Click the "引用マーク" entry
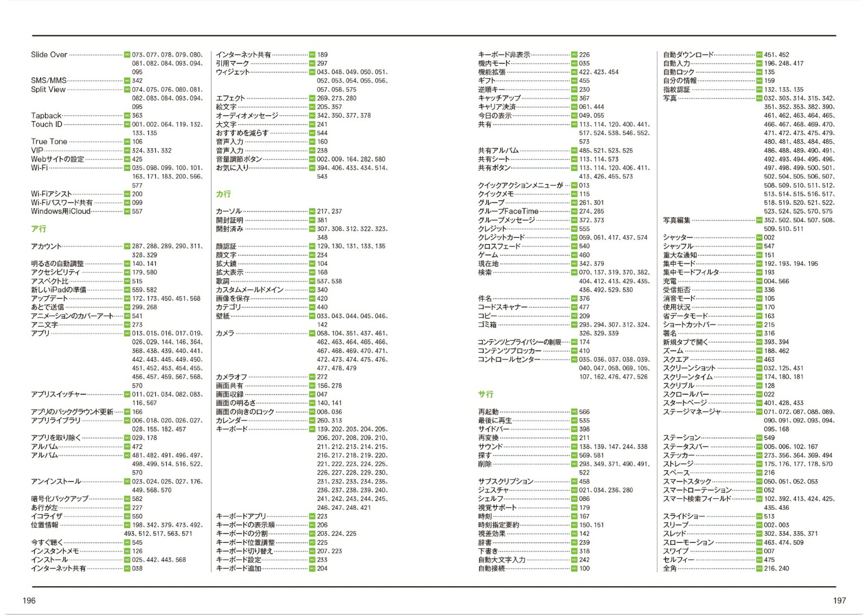The height and width of the screenshot is (615, 868). 233,63
